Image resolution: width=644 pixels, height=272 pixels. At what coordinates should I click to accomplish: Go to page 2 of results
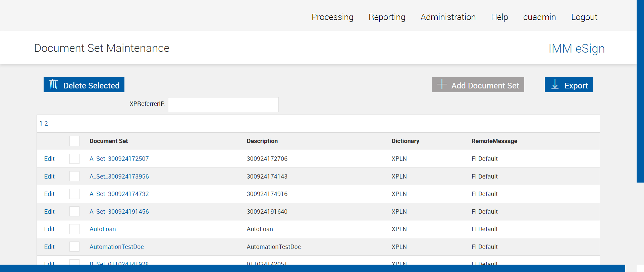[x=46, y=124]
